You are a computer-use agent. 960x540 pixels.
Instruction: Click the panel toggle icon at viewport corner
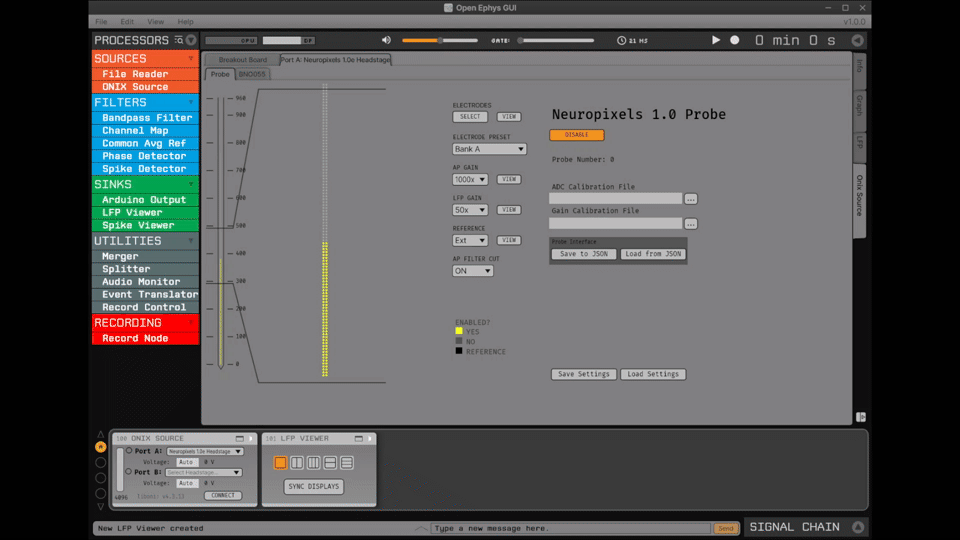click(x=861, y=417)
